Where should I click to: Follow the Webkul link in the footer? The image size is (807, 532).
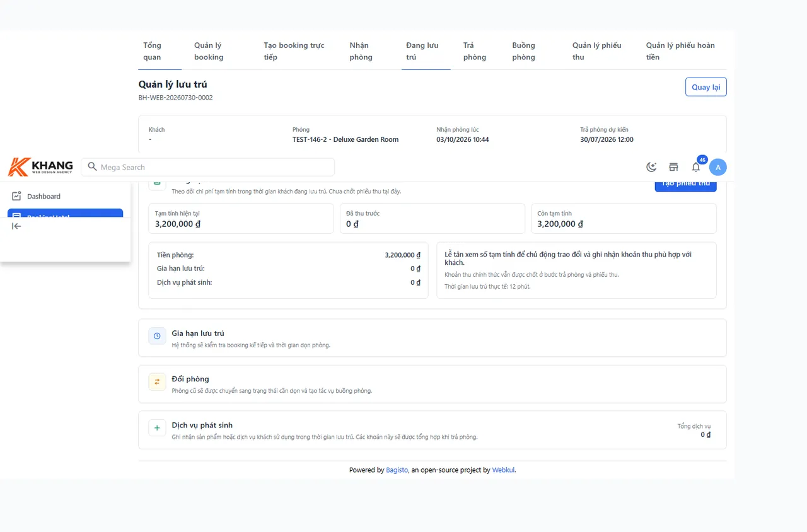[504, 470]
